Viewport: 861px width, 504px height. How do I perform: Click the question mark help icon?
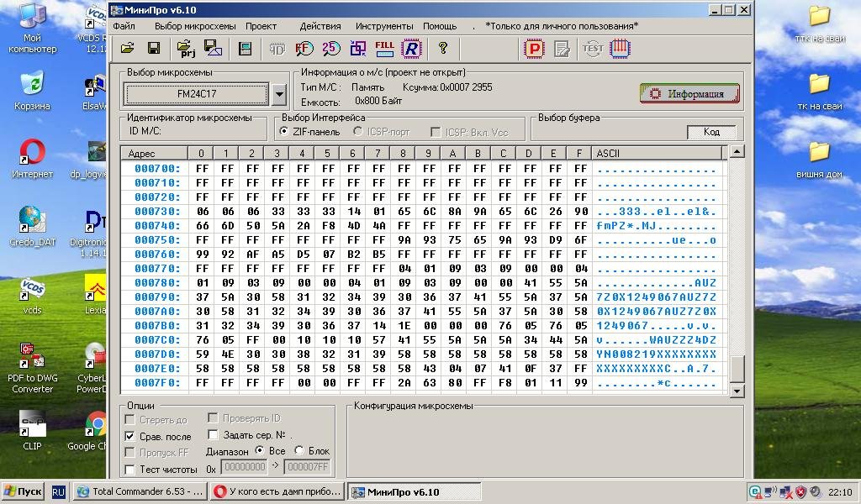tap(443, 49)
